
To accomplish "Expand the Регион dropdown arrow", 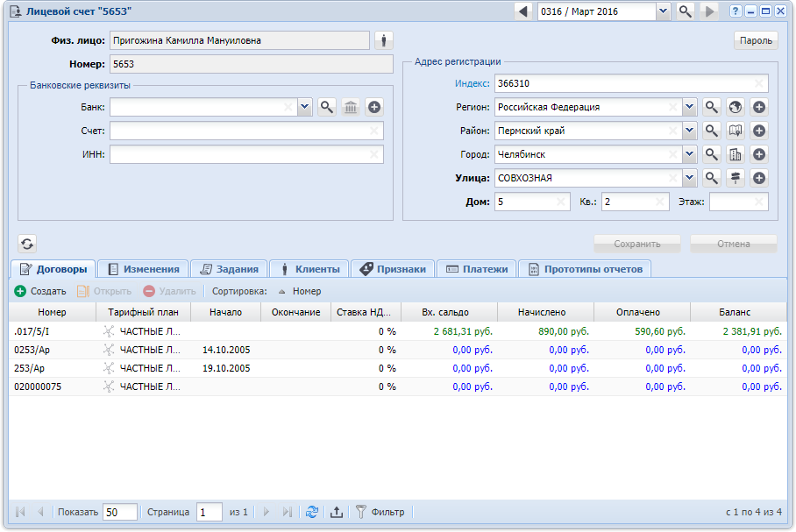I will click(x=689, y=107).
